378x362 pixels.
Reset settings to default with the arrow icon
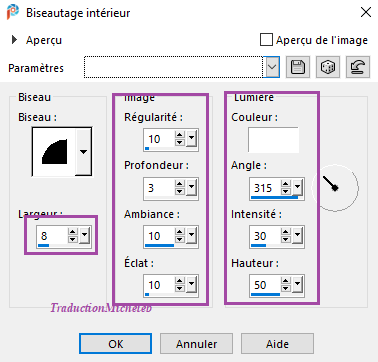click(x=358, y=67)
